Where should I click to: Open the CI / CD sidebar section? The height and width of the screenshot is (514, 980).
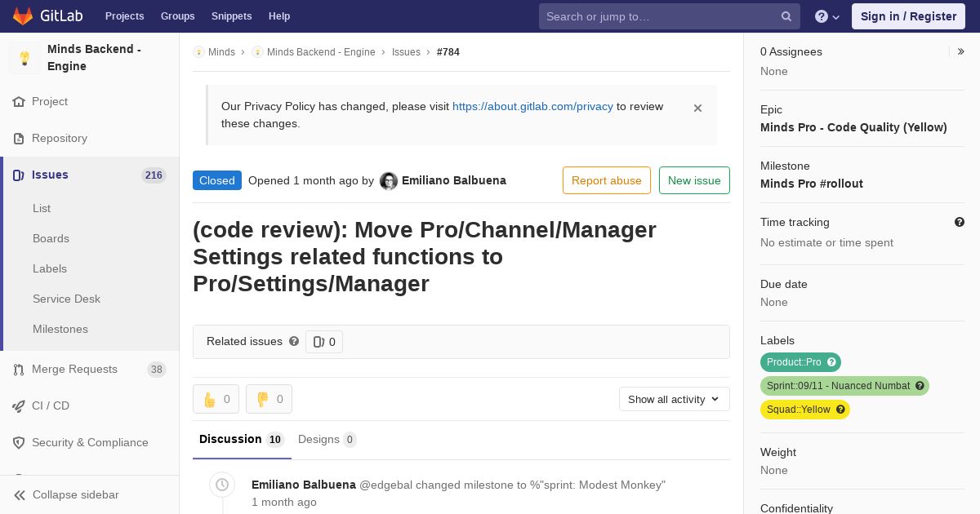[x=51, y=405]
